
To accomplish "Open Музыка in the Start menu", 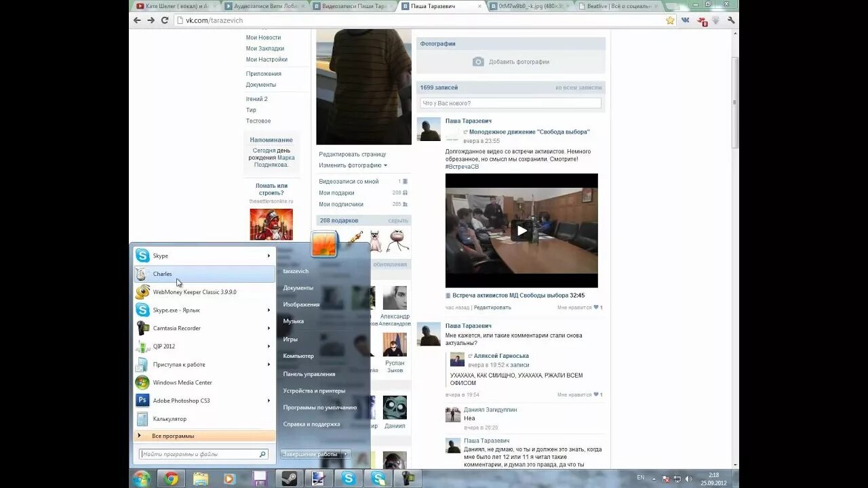I will click(294, 321).
